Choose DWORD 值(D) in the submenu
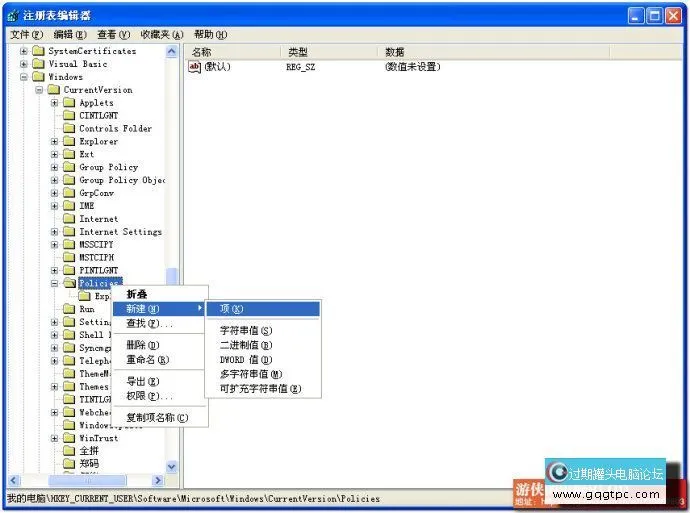This screenshot has height=513, width=690. pyautogui.click(x=263, y=359)
